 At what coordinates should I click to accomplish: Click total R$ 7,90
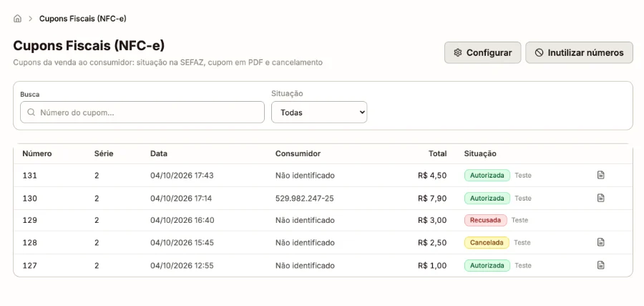[x=432, y=199]
